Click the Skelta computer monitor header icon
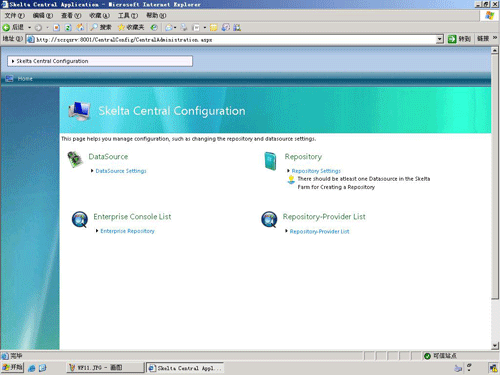500x375 pixels. [x=79, y=111]
